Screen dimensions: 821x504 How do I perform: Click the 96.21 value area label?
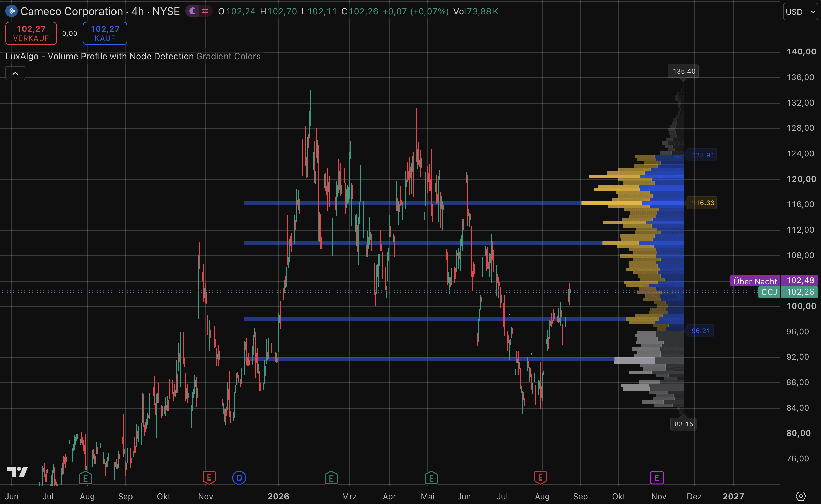click(x=701, y=331)
